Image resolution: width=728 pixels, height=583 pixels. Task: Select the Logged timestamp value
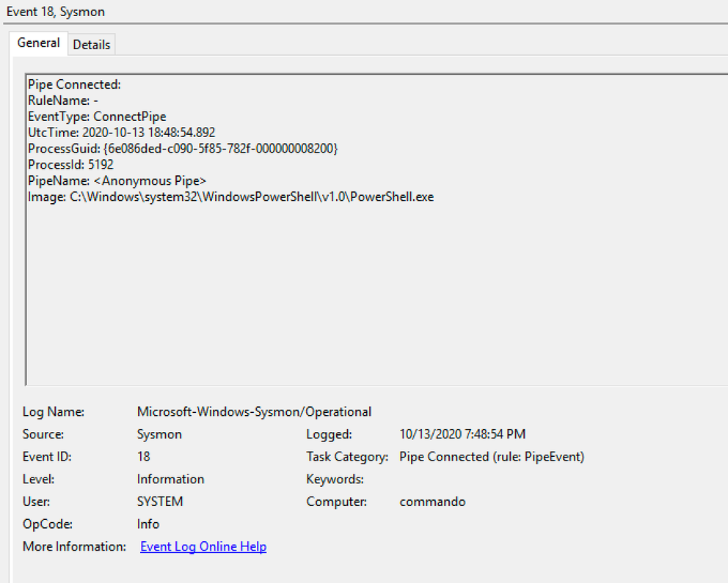coord(462,434)
